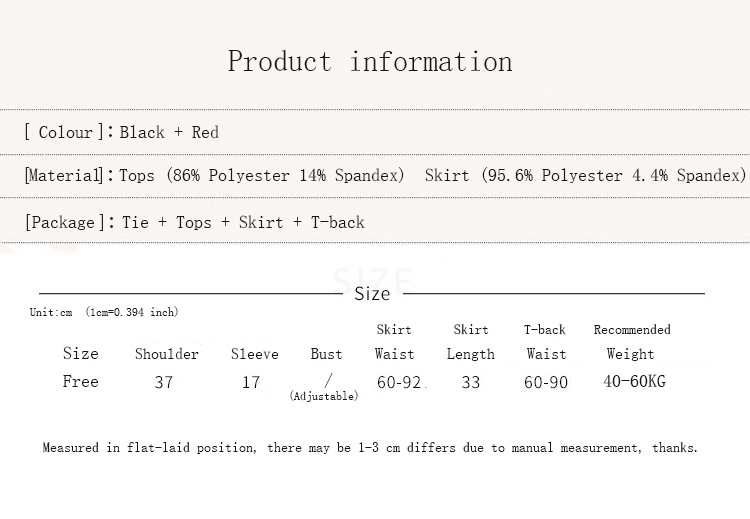Click the skirt waist value 60-92
750x519 pixels.
399,382
